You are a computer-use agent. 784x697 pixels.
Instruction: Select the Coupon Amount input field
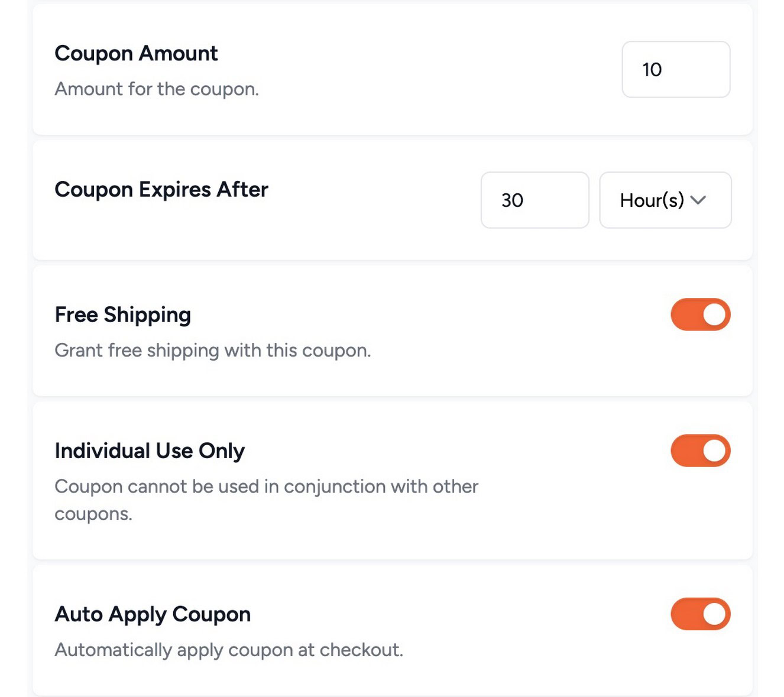pos(675,69)
